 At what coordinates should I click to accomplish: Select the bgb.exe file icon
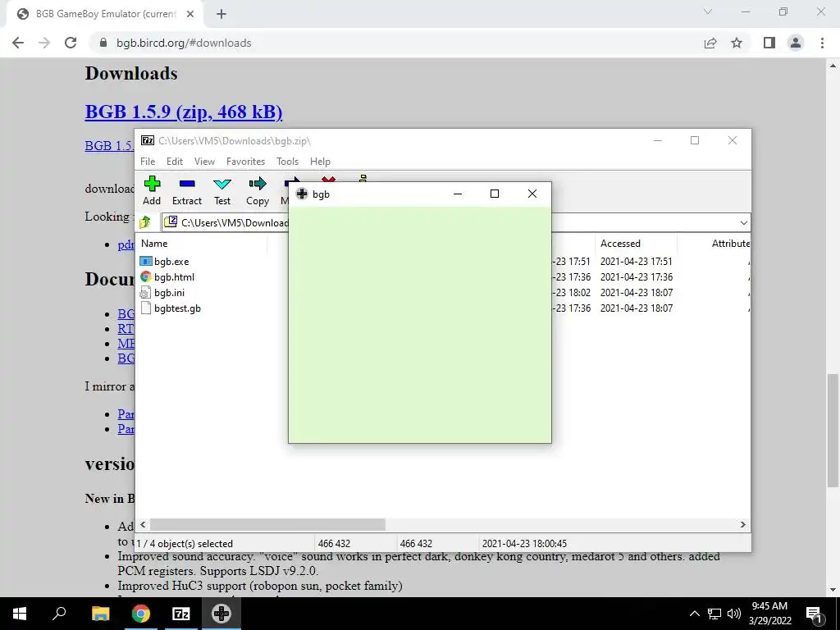coord(146,262)
